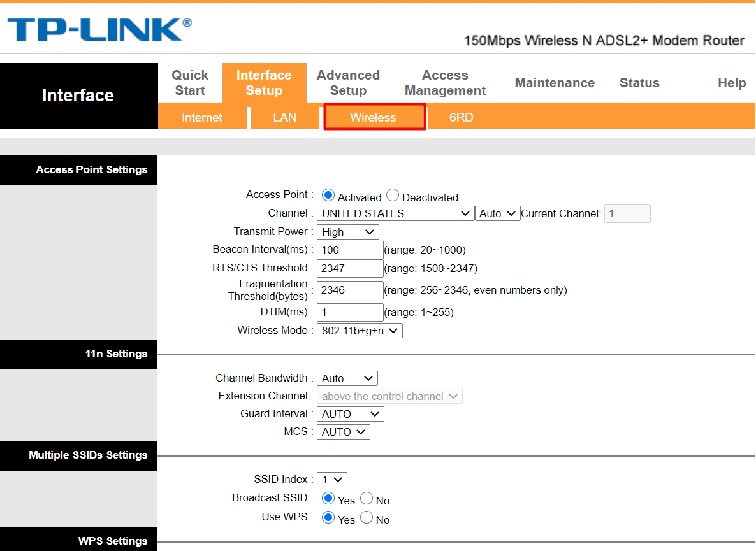The width and height of the screenshot is (756, 551).
Task: Open the country channel dropdown showing UNITED STATES
Action: [x=395, y=214]
